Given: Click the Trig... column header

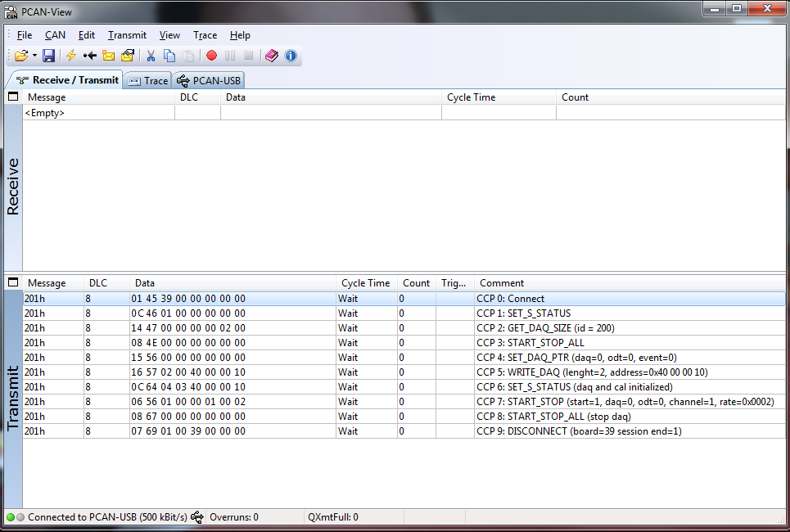Looking at the screenshot, I should coord(455,283).
